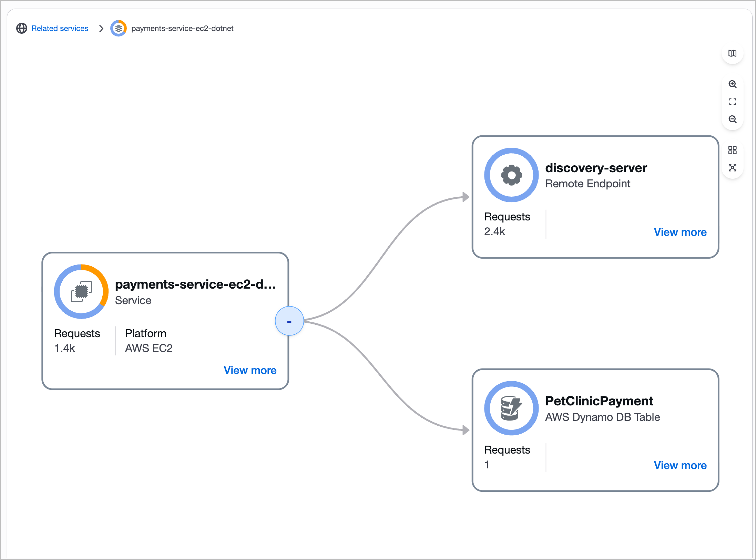Screen dimensions: 756x560
Task: Fit the map to screen
Action: [732, 102]
